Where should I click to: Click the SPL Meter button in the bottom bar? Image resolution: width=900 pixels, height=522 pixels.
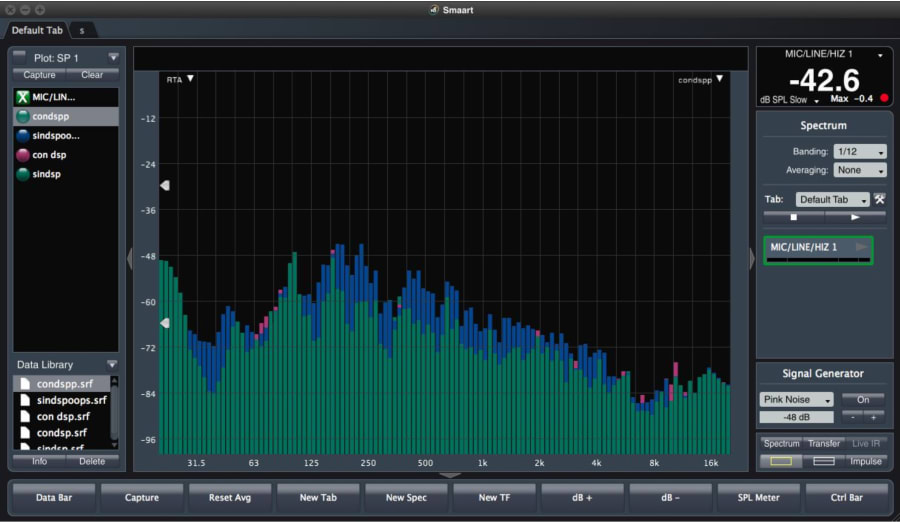pos(760,497)
